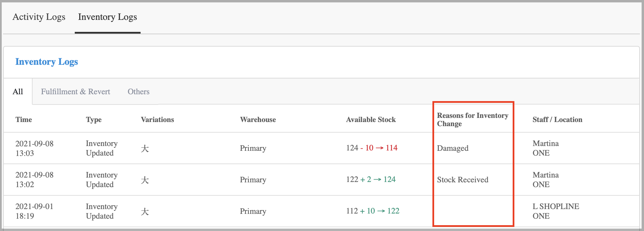The height and width of the screenshot is (231, 644).
Task: Select the All filter tab
Action: [18, 92]
